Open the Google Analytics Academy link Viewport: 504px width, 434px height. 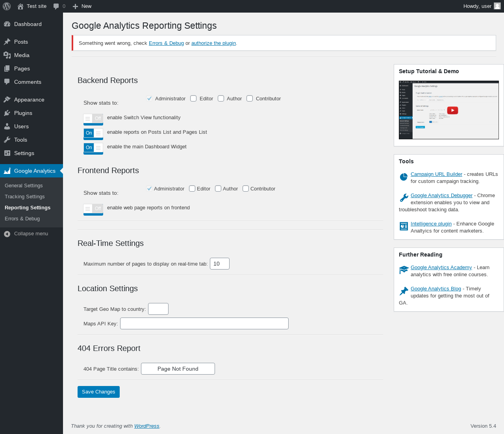pos(441,268)
